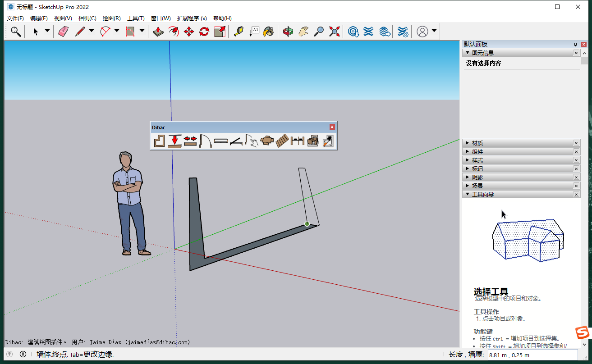Activate the Arc drawing tool

pyautogui.click(x=105, y=31)
